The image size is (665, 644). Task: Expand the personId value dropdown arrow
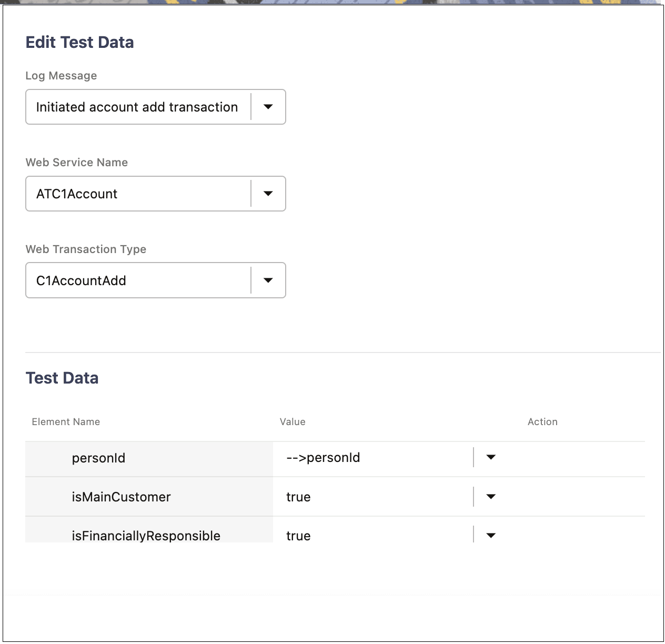[x=491, y=457]
